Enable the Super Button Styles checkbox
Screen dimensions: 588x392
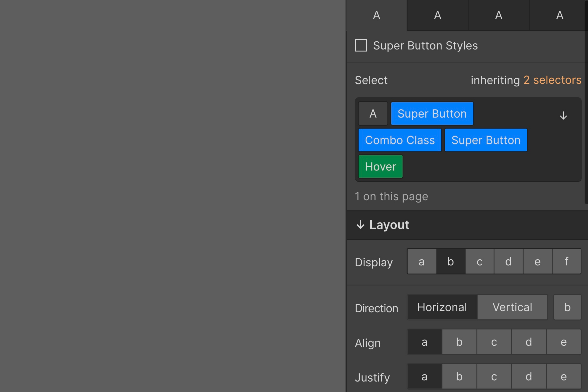361,45
